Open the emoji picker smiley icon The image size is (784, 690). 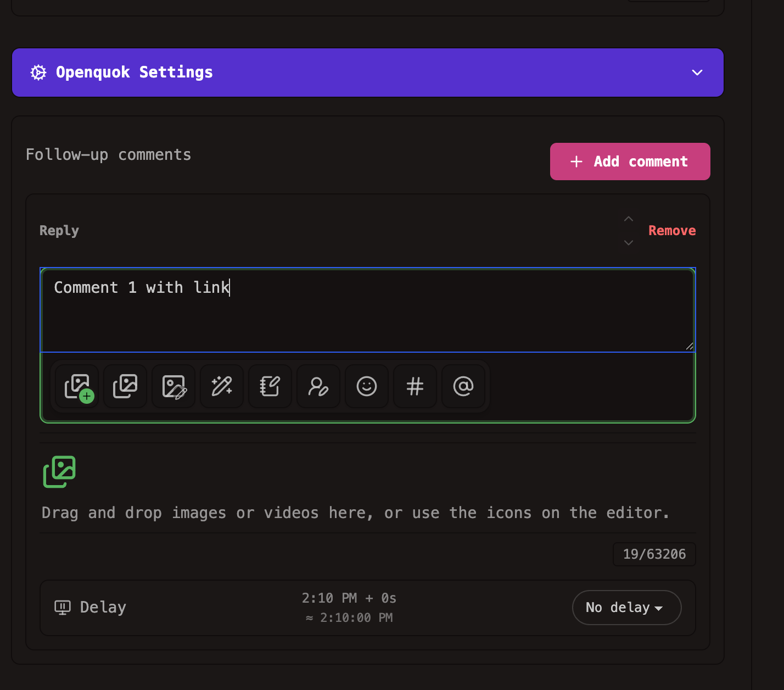click(367, 387)
